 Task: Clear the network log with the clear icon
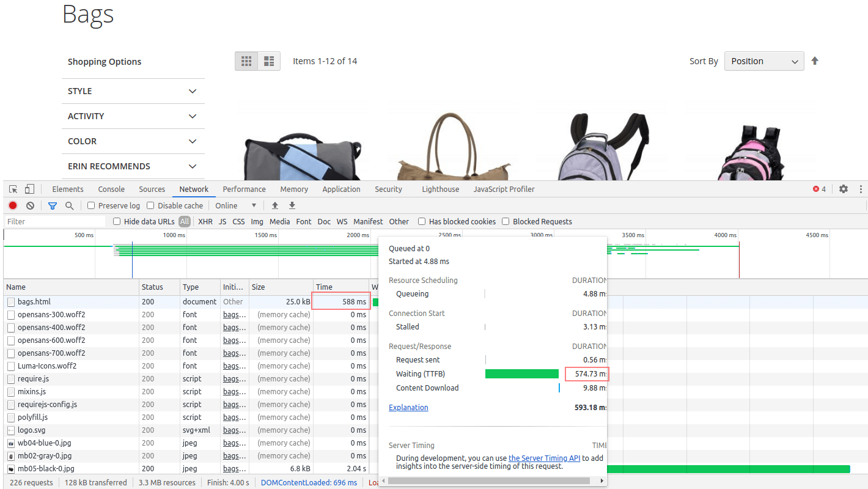click(x=30, y=205)
